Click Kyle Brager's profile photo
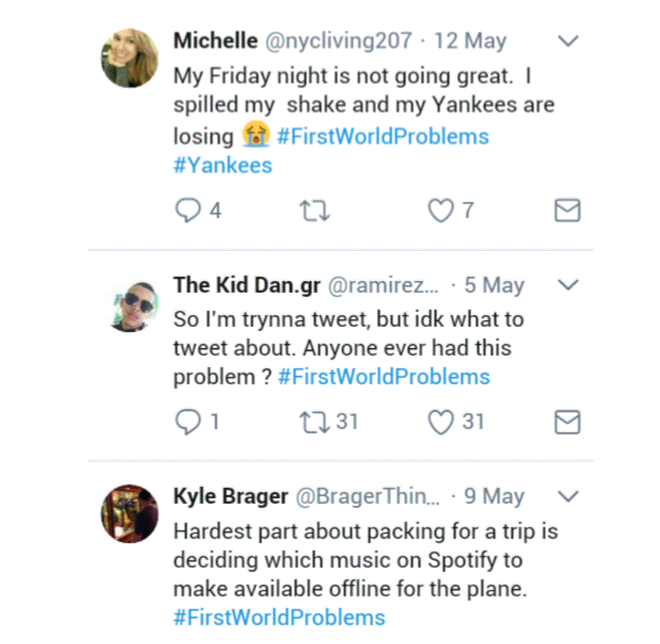 [x=129, y=513]
